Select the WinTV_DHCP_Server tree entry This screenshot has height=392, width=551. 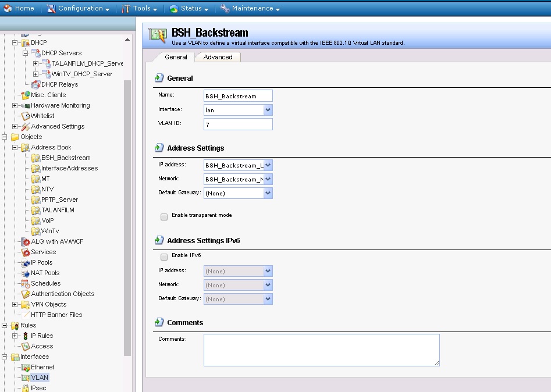pyautogui.click(x=81, y=74)
